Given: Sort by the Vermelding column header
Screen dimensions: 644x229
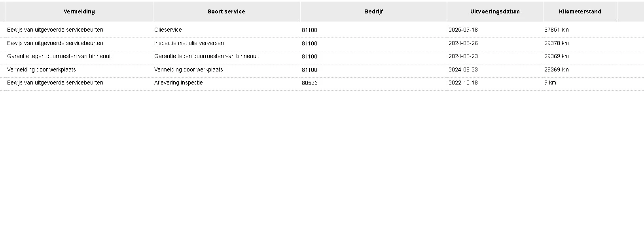Looking at the screenshot, I should click(79, 12).
